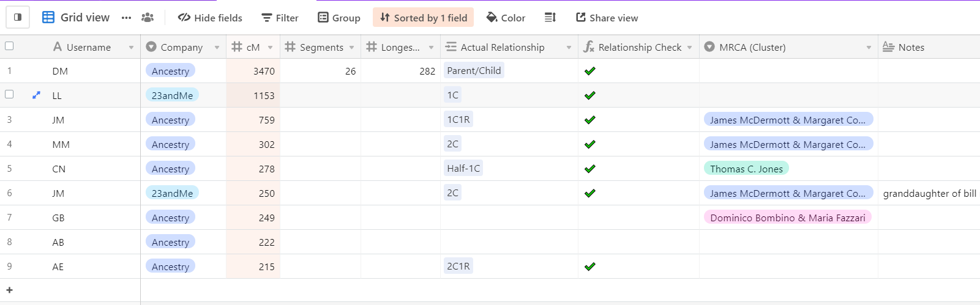Screen dimensions: 980x305
Task: Toggle the select all rows checkbox
Action: click(9, 46)
